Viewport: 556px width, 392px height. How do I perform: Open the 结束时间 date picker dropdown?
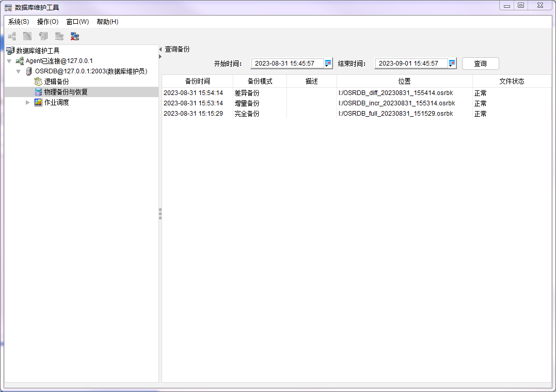pos(451,63)
